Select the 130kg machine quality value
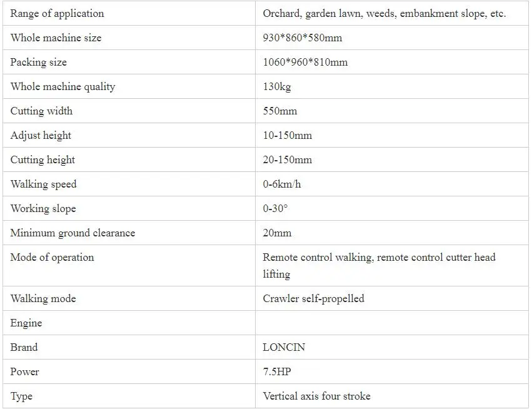 pyautogui.click(x=277, y=86)
